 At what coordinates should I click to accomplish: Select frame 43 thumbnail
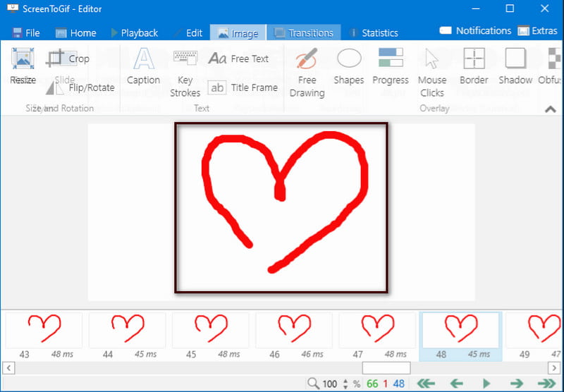[x=44, y=336]
